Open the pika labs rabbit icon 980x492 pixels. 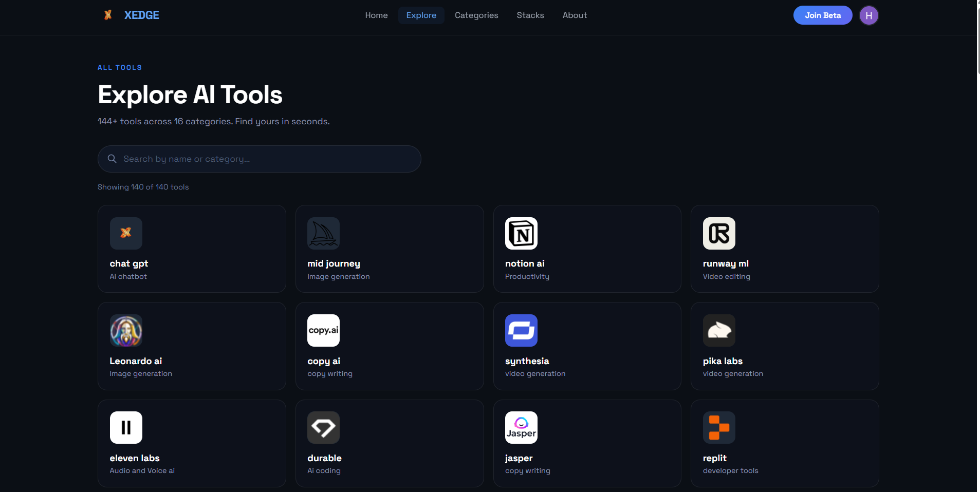[719, 330]
